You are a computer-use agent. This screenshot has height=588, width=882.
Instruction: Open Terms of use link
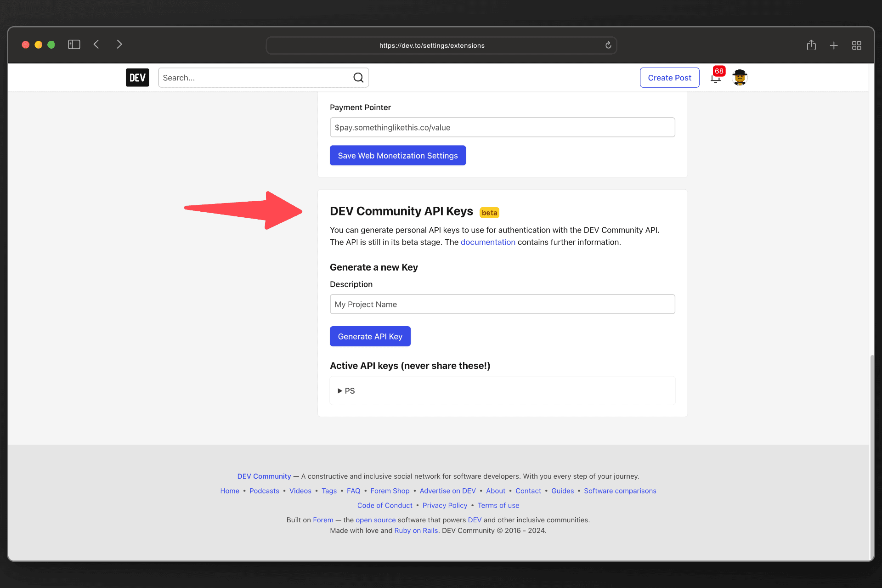click(498, 505)
